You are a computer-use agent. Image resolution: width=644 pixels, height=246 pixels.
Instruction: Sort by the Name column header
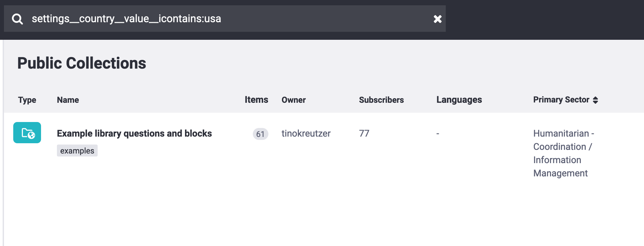pyautogui.click(x=68, y=100)
